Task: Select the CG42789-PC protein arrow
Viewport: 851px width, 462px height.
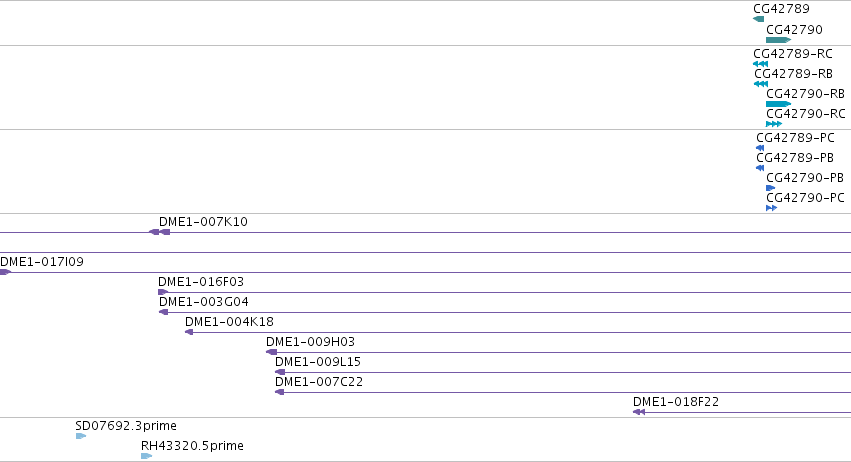Action: click(x=760, y=148)
